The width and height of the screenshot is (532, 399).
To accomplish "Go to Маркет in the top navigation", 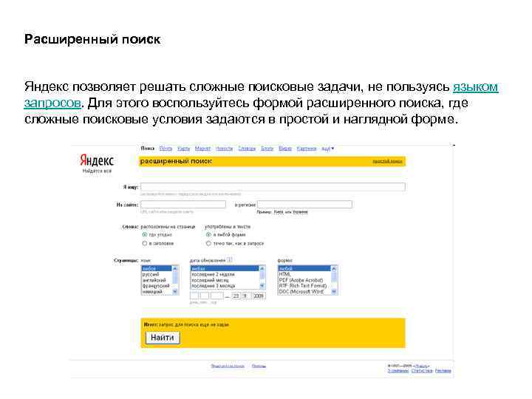I will pyautogui.click(x=202, y=149).
